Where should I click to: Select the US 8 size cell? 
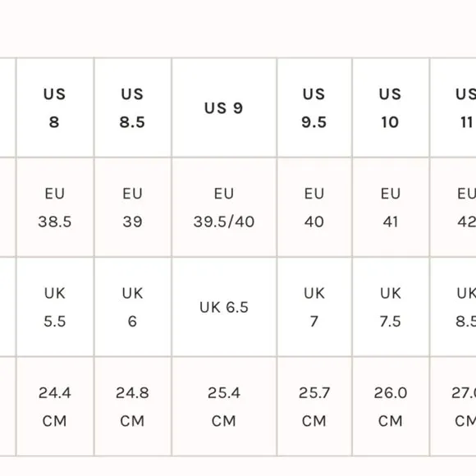point(55,108)
